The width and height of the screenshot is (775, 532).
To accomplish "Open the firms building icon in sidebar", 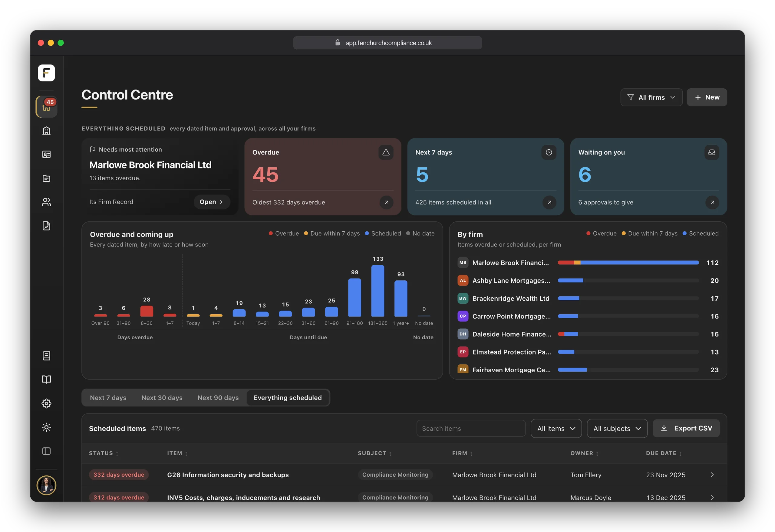I will (46, 130).
